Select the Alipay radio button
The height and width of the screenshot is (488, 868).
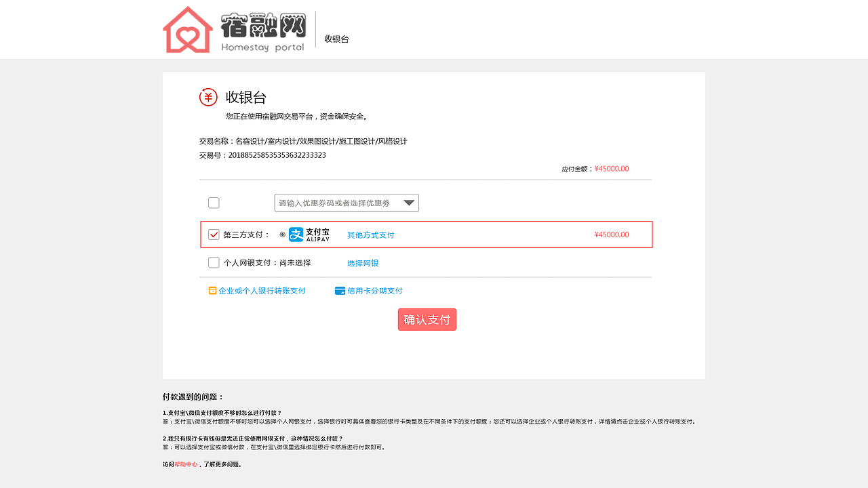[x=282, y=234]
